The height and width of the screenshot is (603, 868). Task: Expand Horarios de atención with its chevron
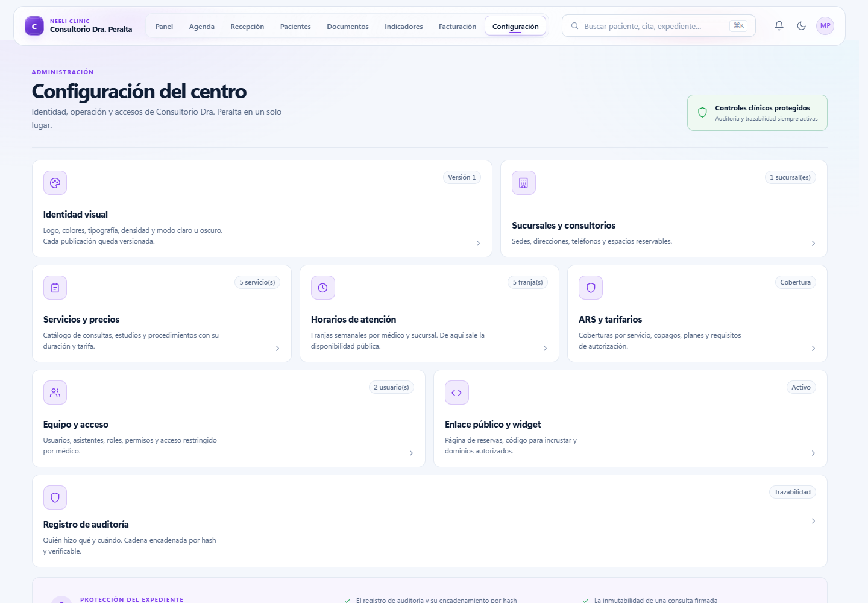tap(545, 349)
